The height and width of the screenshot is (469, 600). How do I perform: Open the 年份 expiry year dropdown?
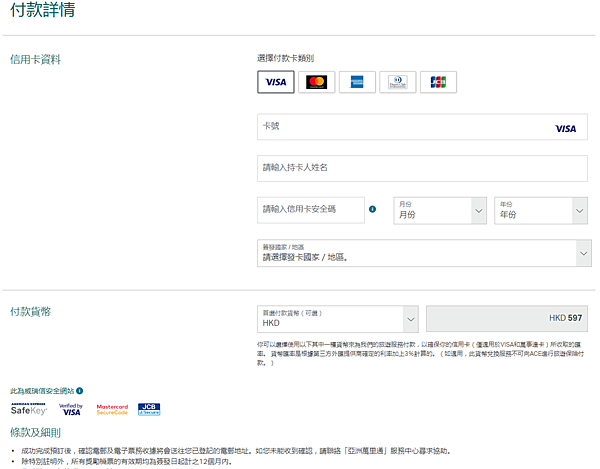pos(541,210)
